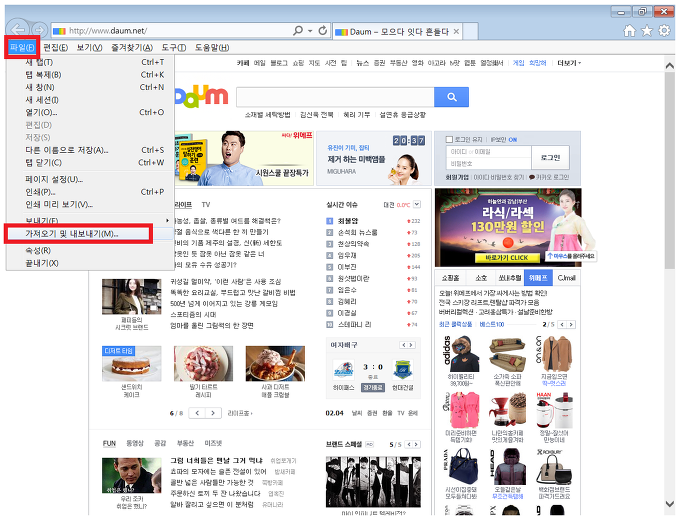Viewport: 680px width, 520px height.
Task: Click the address bar search magnifier icon
Action: [298, 30]
